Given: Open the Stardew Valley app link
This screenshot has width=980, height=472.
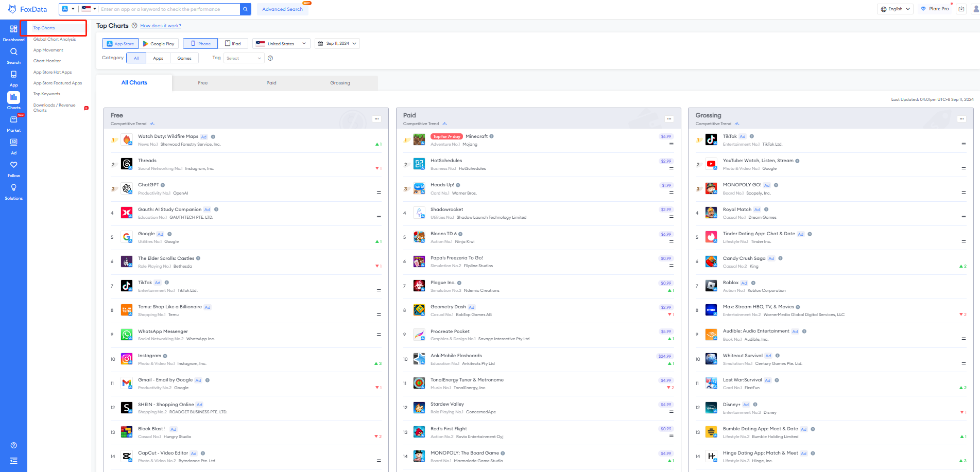Looking at the screenshot, I should 447,404.
